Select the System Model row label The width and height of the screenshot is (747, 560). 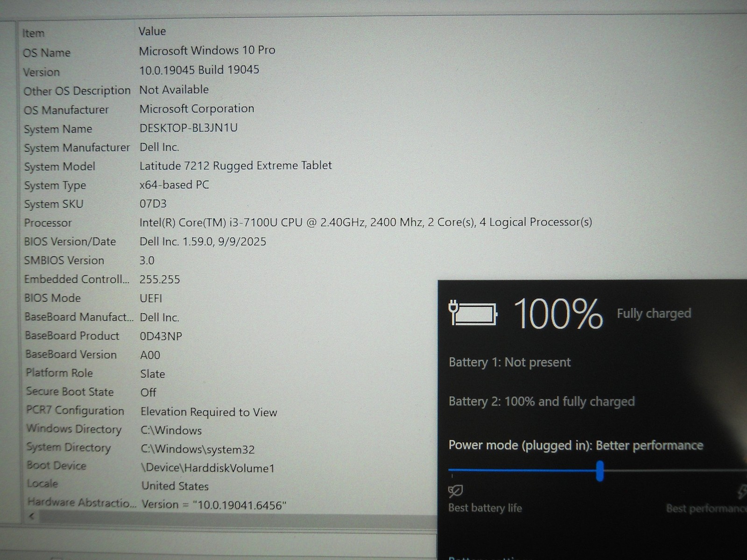pos(60,167)
